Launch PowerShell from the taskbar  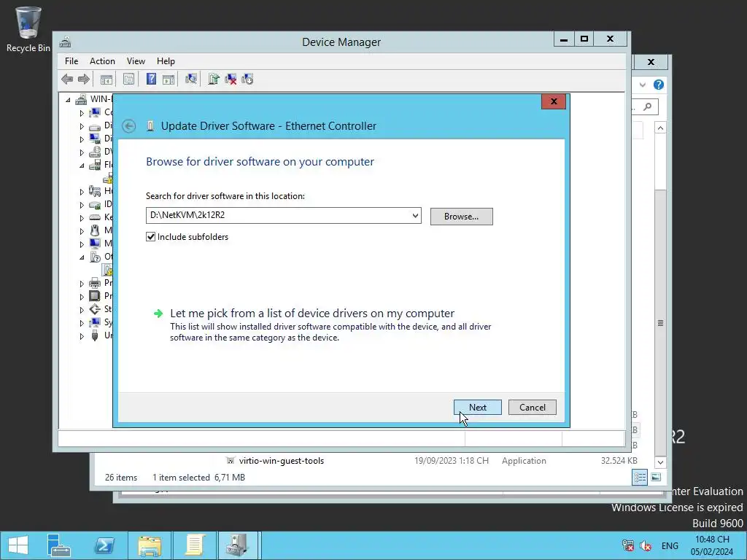[104, 545]
